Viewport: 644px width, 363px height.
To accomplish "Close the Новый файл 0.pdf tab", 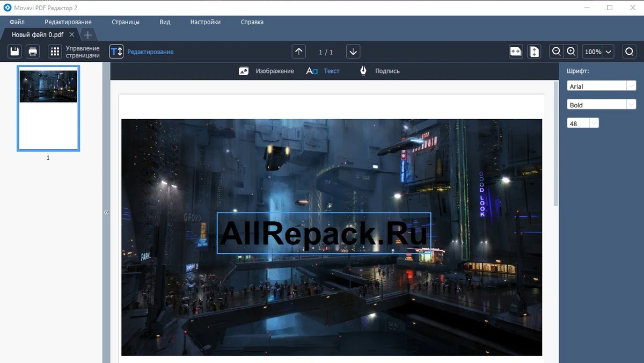I will (72, 34).
